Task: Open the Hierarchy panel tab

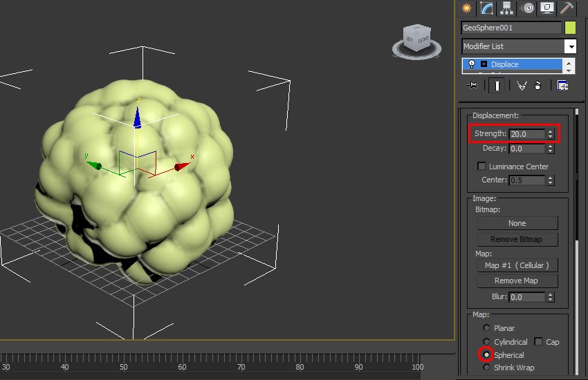Action: click(x=506, y=8)
